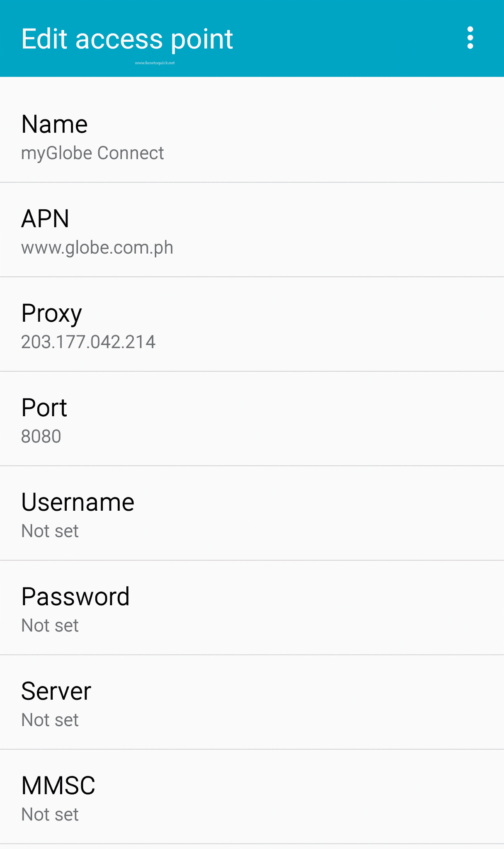Tap myGlobe Connect subtitle text
The image size is (504, 849).
[92, 153]
